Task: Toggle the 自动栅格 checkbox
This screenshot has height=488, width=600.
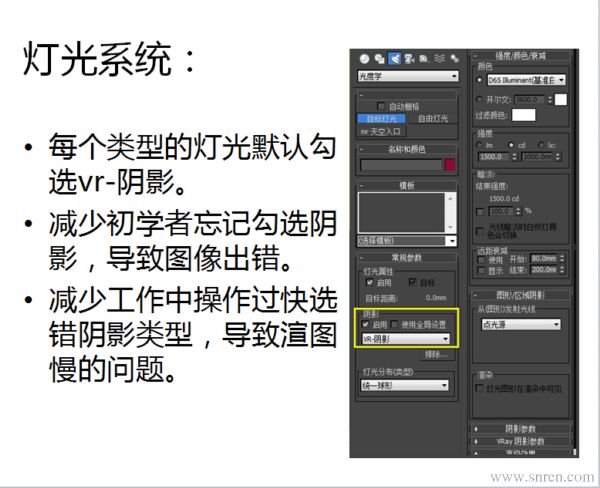Action: click(x=380, y=106)
